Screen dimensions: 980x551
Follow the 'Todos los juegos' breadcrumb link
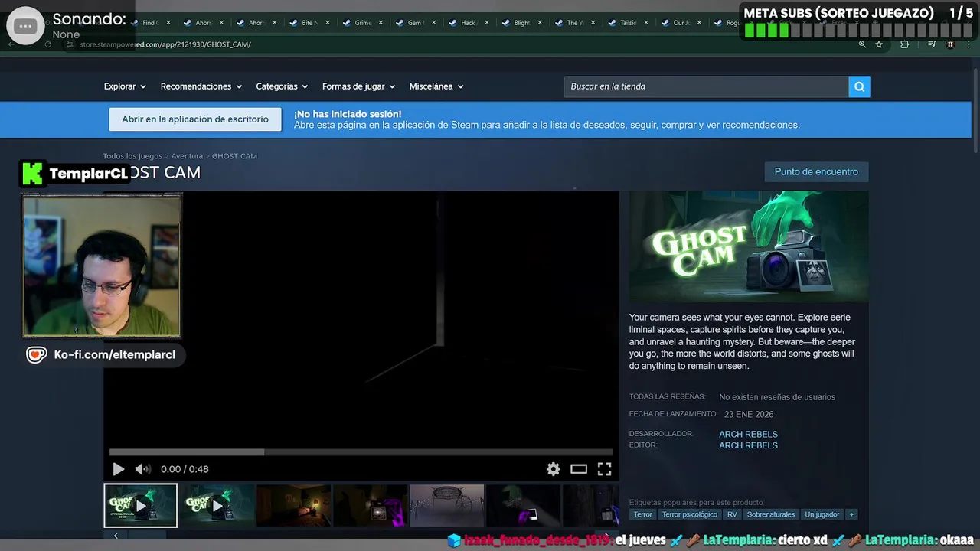[x=133, y=156]
